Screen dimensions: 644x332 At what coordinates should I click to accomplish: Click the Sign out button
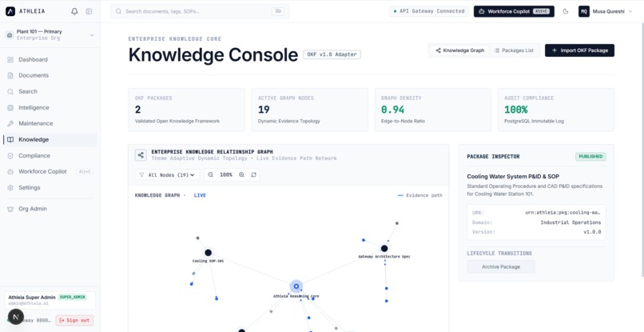(74, 321)
